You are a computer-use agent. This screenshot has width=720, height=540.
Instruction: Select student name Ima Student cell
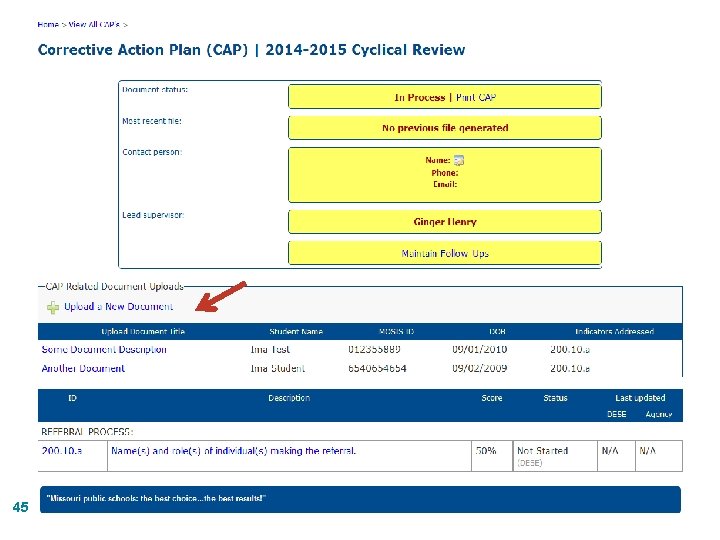pyautogui.click(x=277, y=368)
